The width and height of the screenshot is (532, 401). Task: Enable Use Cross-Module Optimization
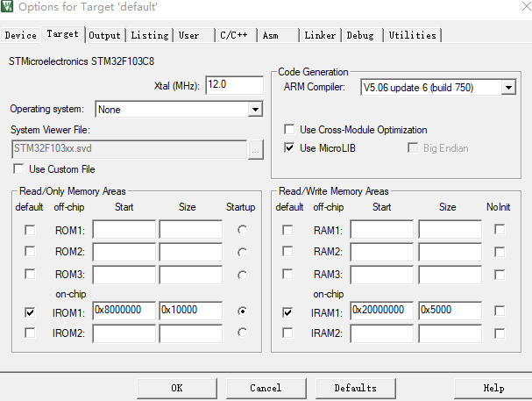coord(289,130)
